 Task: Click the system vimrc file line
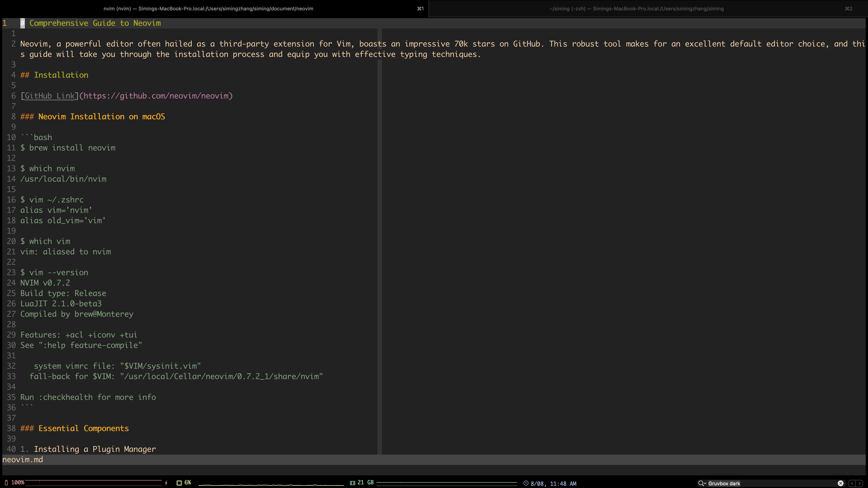pos(117,366)
